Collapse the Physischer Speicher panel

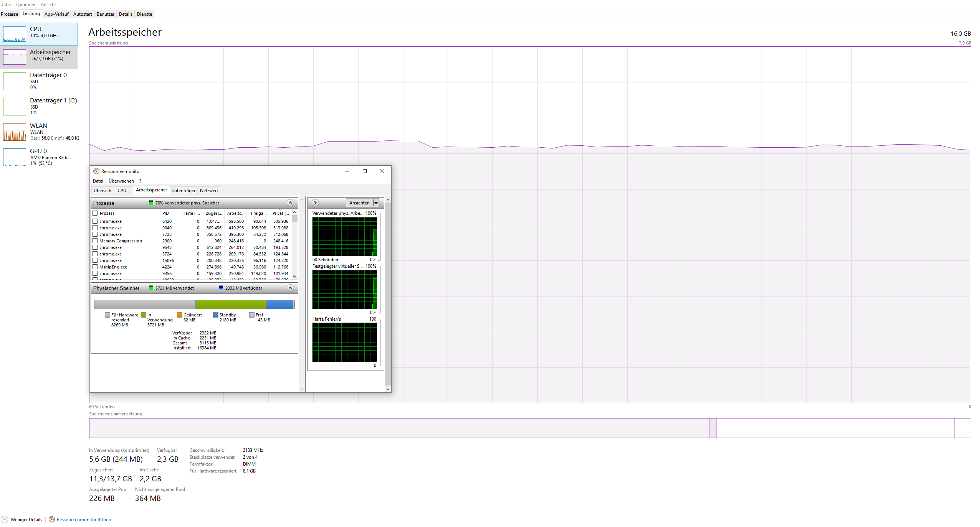click(291, 288)
